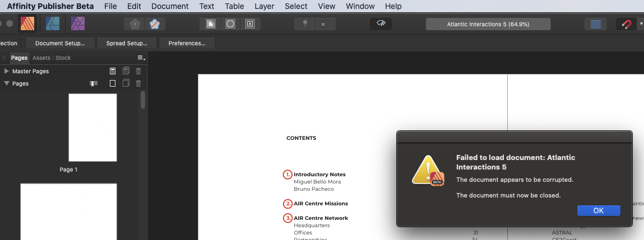Toggle snapping with the magnet icon

coord(626,24)
